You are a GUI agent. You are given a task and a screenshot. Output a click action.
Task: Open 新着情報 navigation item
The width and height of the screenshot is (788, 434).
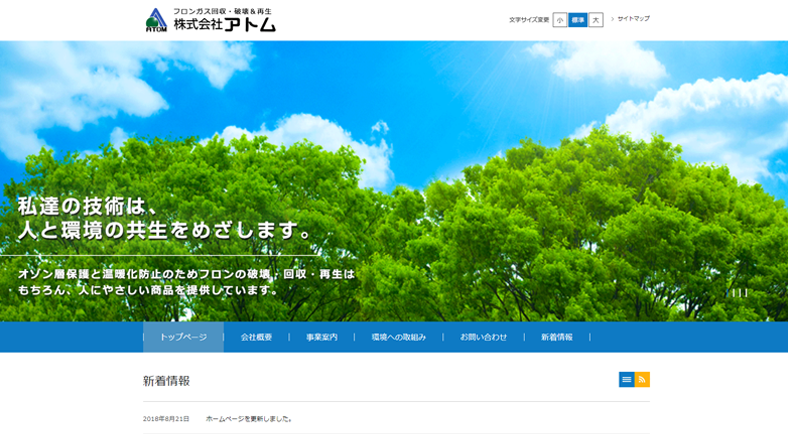click(557, 337)
